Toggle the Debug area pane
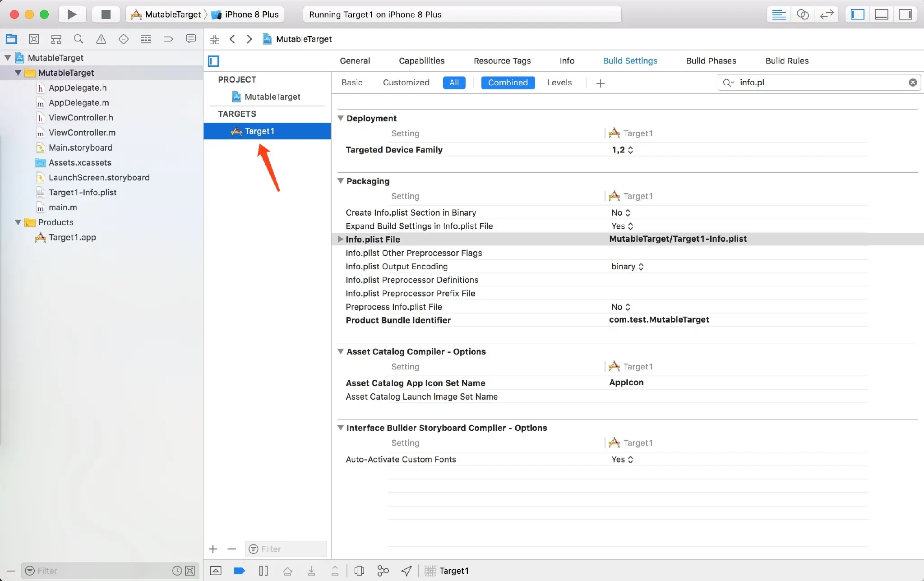Image resolution: width=924 pixels, height=581 pixels. (881, 14)
